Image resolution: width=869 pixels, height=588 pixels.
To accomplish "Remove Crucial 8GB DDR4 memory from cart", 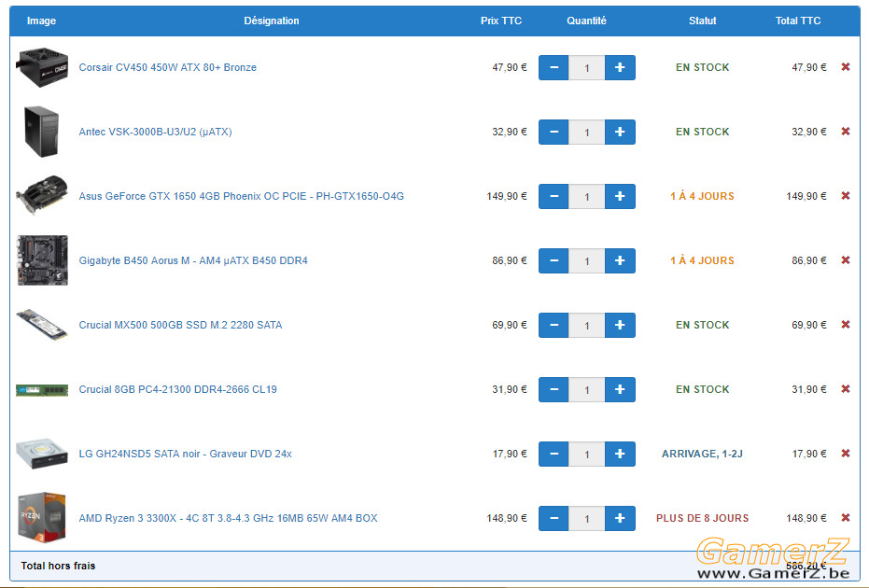I will click(846, 389).
